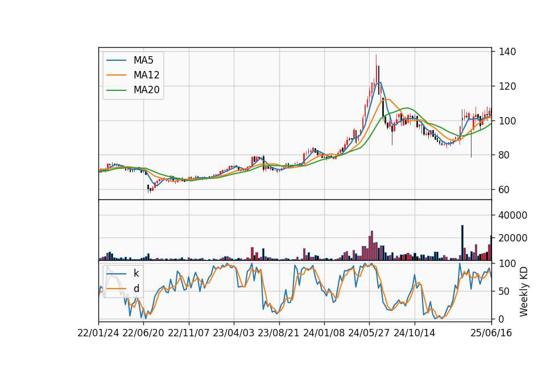
Task: Click the 50 tick on KD axis
Action: click(x=504, y=291)
